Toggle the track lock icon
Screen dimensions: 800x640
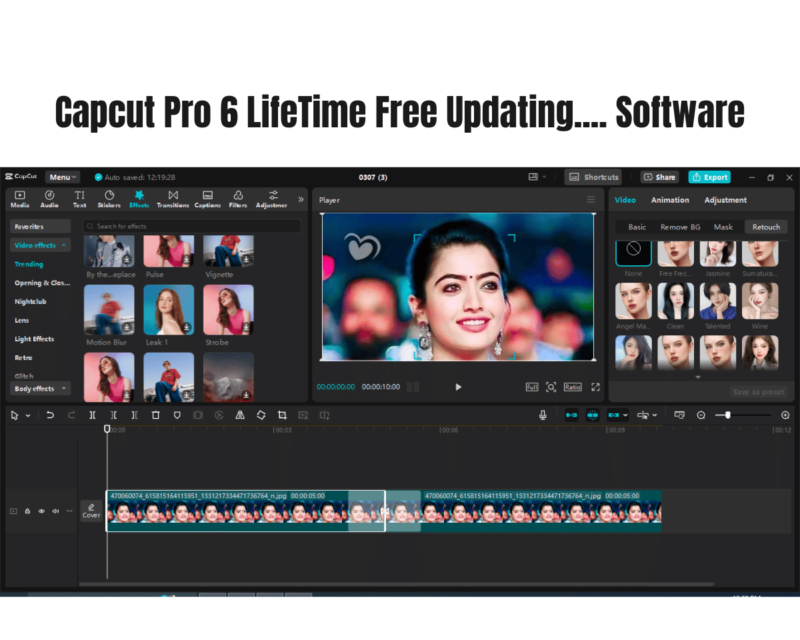[28, 511]
